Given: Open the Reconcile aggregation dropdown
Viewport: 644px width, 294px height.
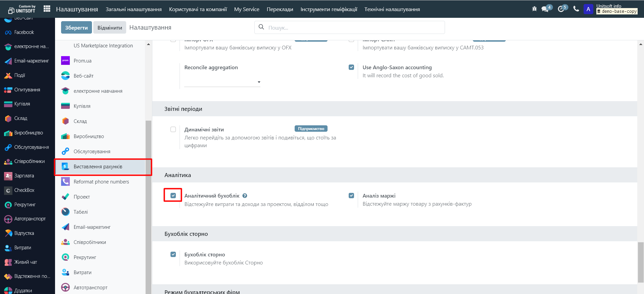Looking at the screenshot, I should pos(222,82).
